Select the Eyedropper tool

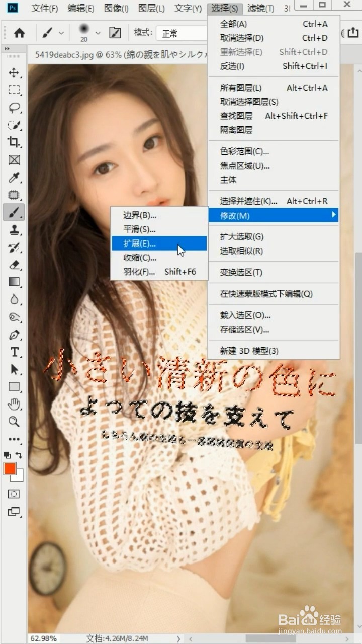(x=14, y=177)
